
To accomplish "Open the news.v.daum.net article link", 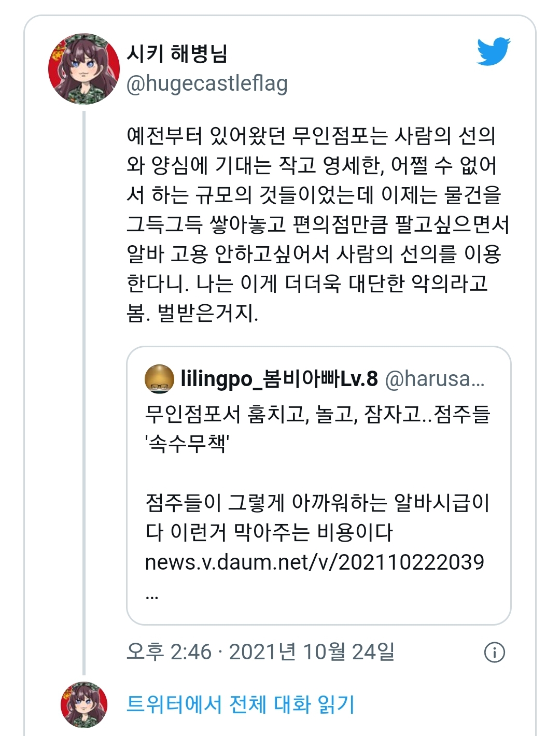I will click(x=314, y=562).
